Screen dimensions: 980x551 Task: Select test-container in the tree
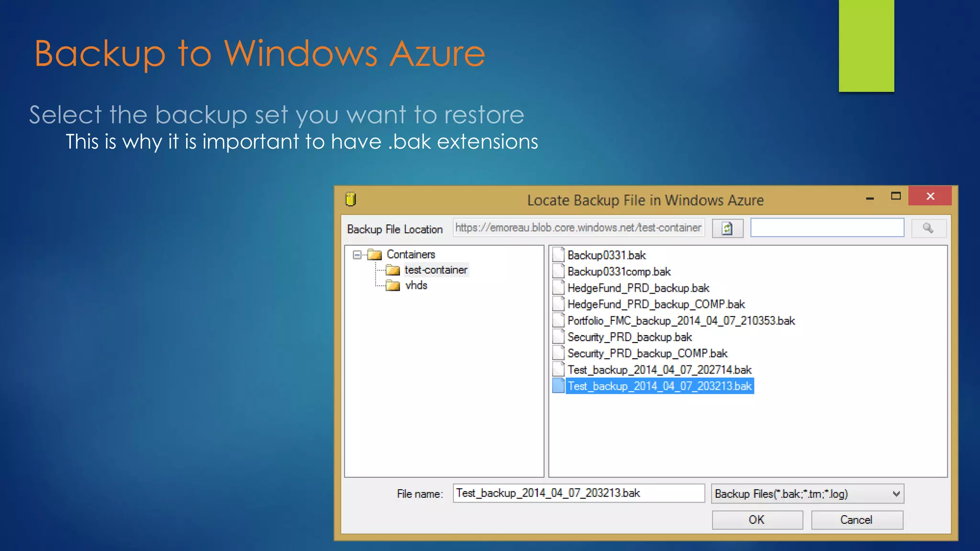(x=435, y=270)
